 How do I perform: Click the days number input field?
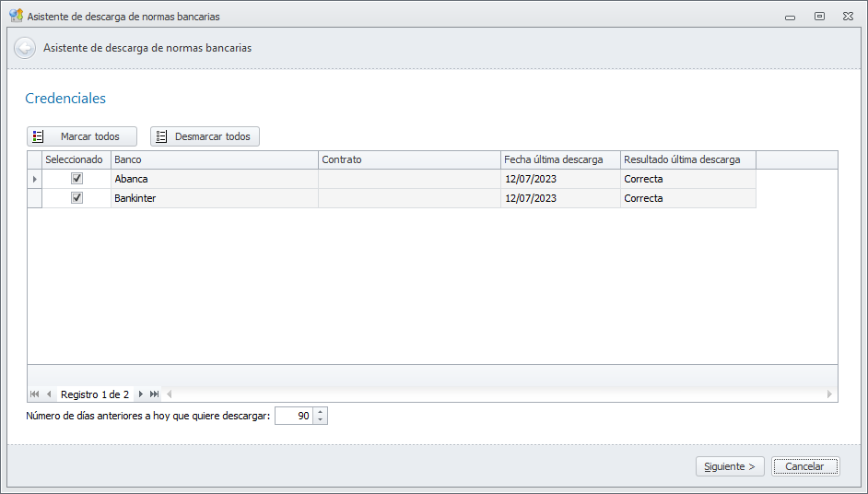pyautogui.click(x=294, y=417)
